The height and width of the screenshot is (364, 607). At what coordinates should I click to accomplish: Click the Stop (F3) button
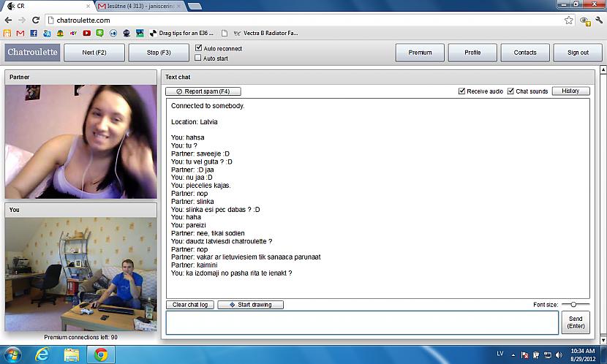(x=159, y=52)
